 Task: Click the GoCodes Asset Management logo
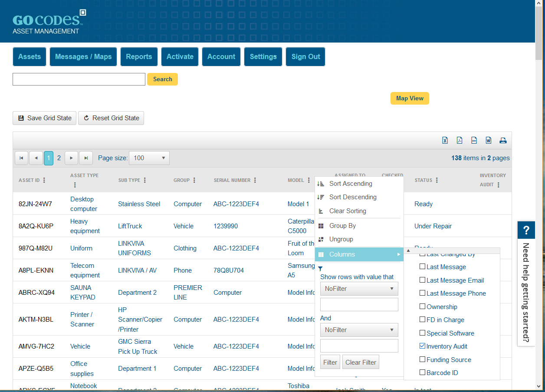(x=49, y=23)
